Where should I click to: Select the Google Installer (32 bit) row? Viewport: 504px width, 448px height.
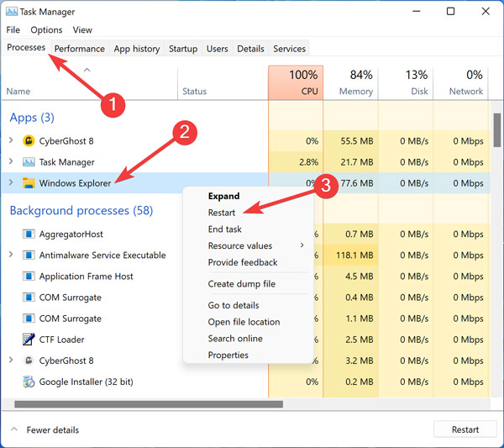click(245, 382)
